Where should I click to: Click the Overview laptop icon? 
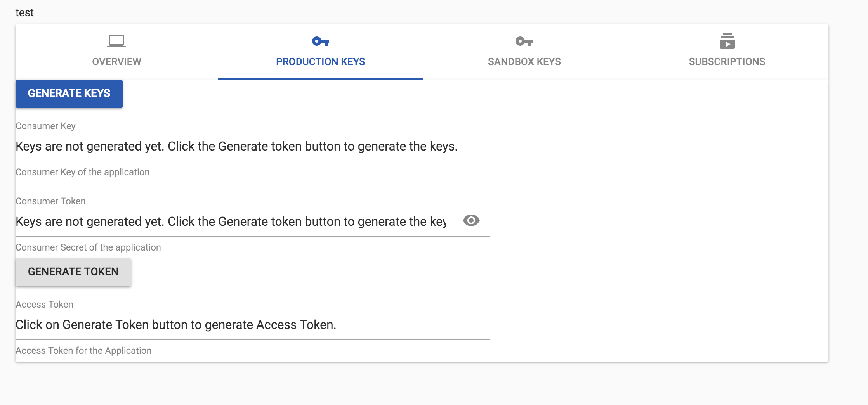tap(116, 42)
